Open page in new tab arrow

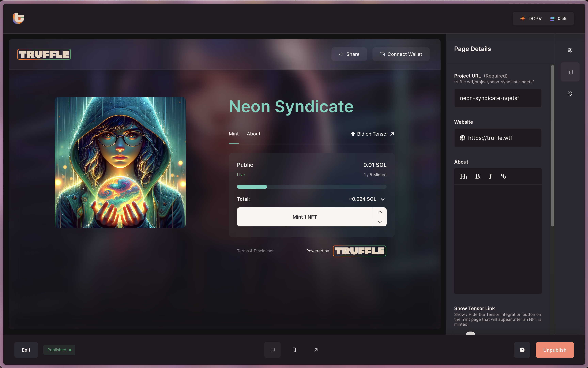click(316, 350)
